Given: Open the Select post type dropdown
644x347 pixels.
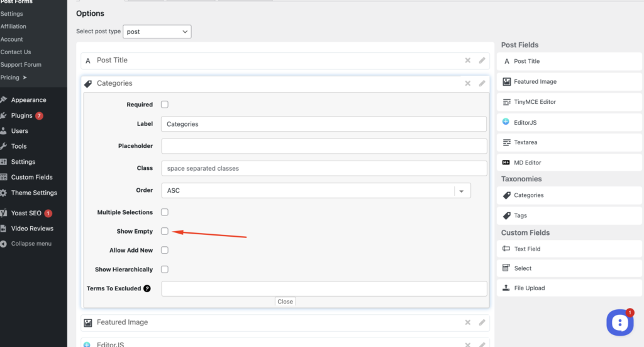Looking at the screenshot, I should 157,31.
